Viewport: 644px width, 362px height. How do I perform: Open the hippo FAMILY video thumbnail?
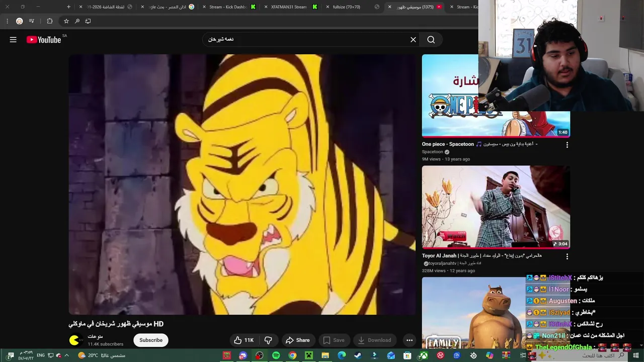point(473,313)
